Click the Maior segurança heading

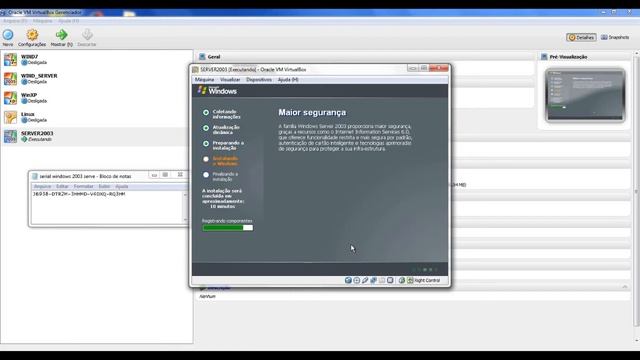coord(312,112)
